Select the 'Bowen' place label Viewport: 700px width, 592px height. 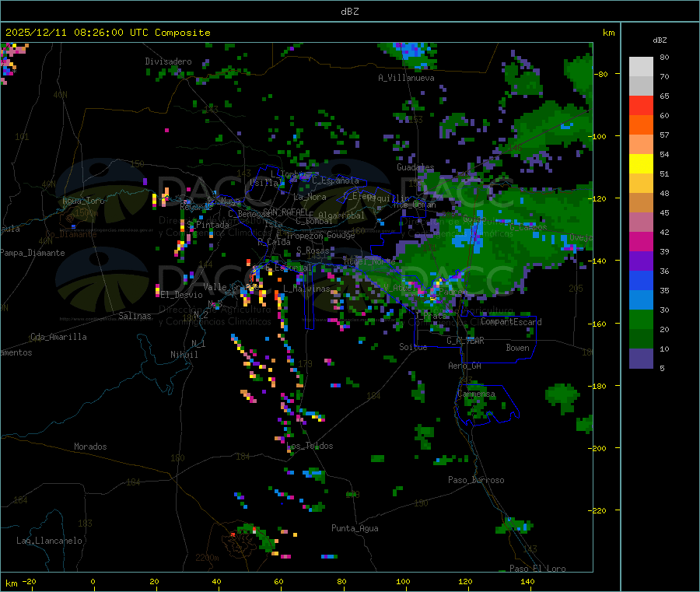(x=518, y=348)
